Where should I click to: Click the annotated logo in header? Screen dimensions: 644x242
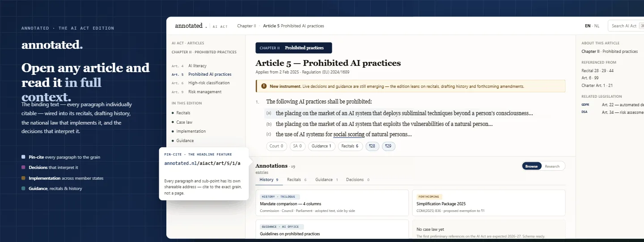(191, 26)
